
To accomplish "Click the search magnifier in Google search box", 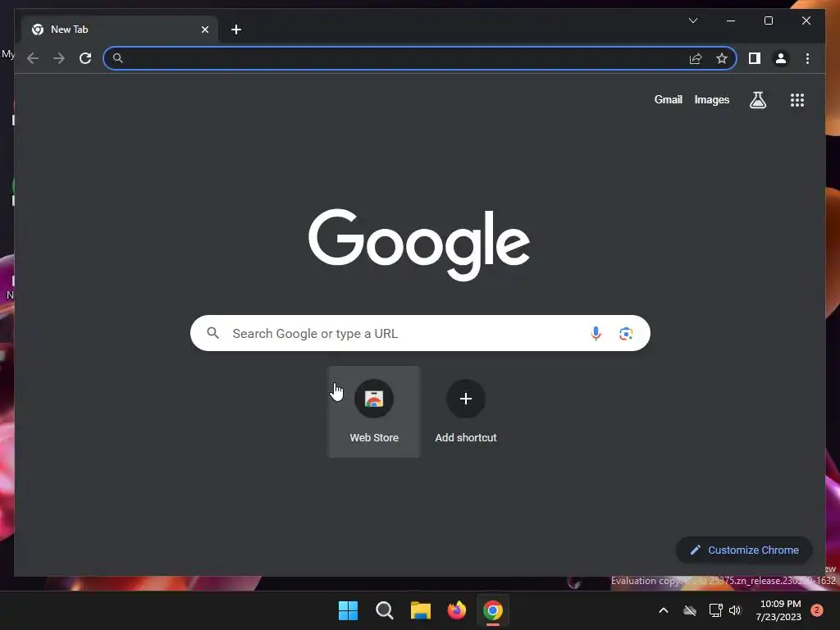I will [x=212, y=333].
